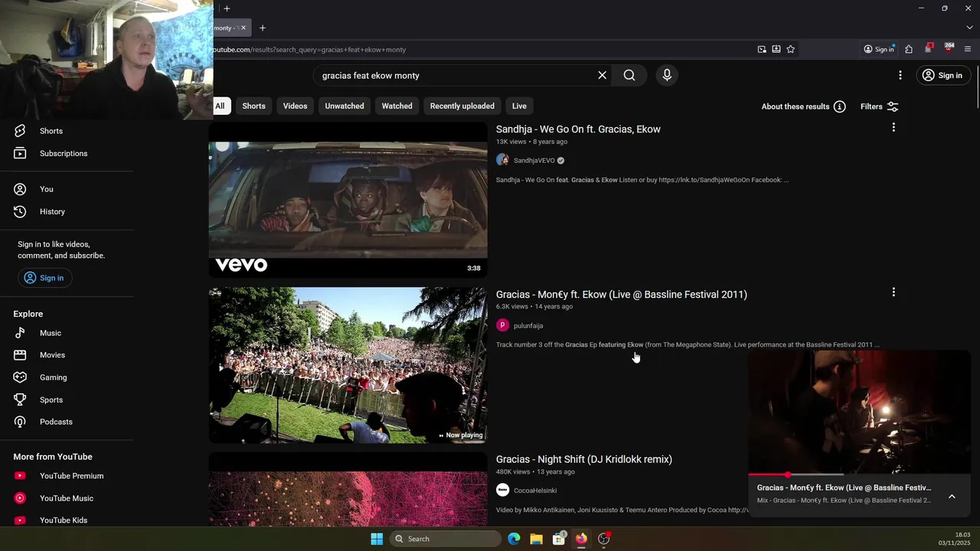
Task: Start voice search with the microphone
Action: coord(667,75)
